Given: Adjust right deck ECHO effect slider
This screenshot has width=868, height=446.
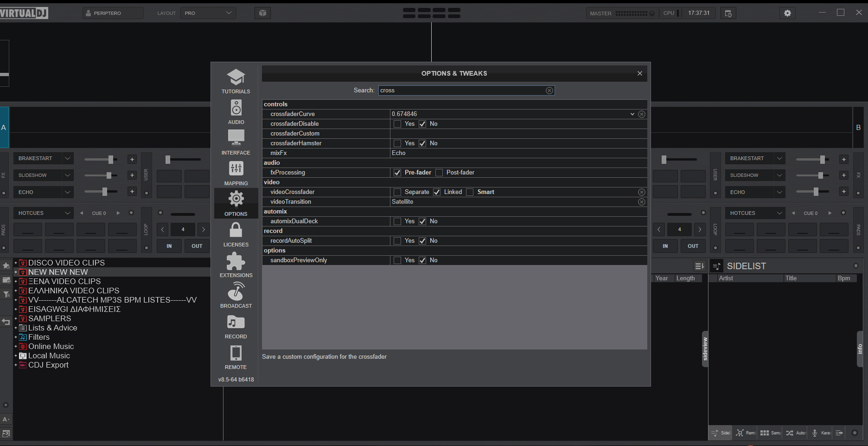Looking at the screenshot, I should [816, 192].
